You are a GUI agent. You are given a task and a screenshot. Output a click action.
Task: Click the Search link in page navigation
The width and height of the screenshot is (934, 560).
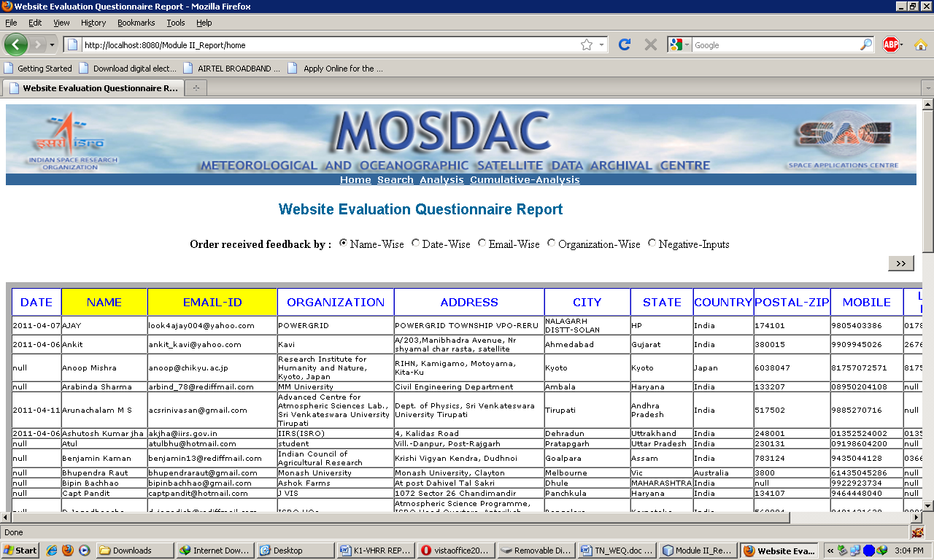[x=395, y=180]
